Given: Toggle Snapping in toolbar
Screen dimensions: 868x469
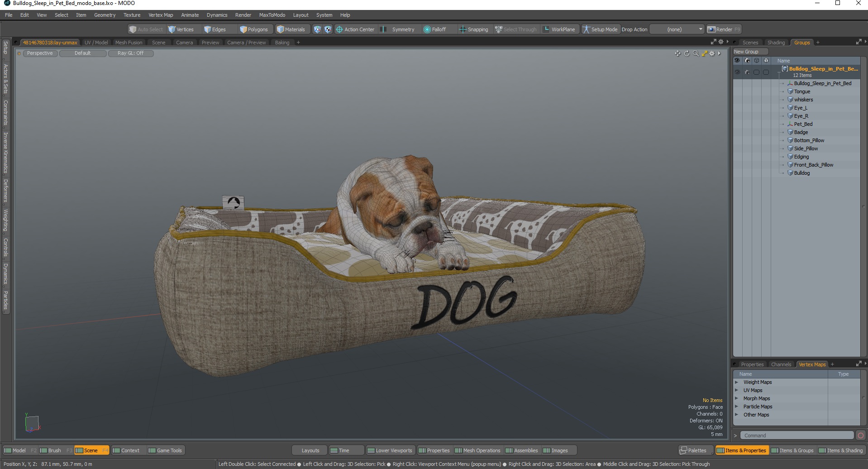Looking at the screenshot, I should (x=474, y=29).
